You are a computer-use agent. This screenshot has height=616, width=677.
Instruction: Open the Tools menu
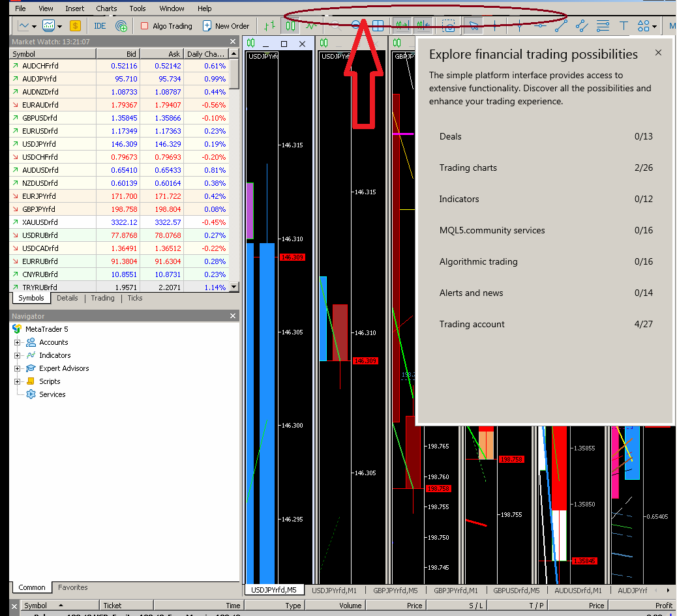[138, 8]
